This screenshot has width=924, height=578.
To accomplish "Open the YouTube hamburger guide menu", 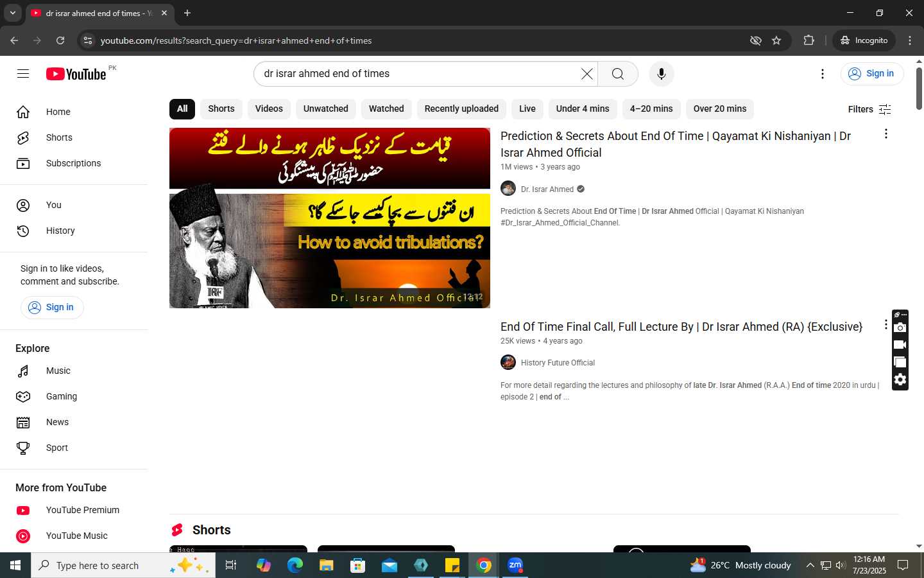I will tap(23, 74).
